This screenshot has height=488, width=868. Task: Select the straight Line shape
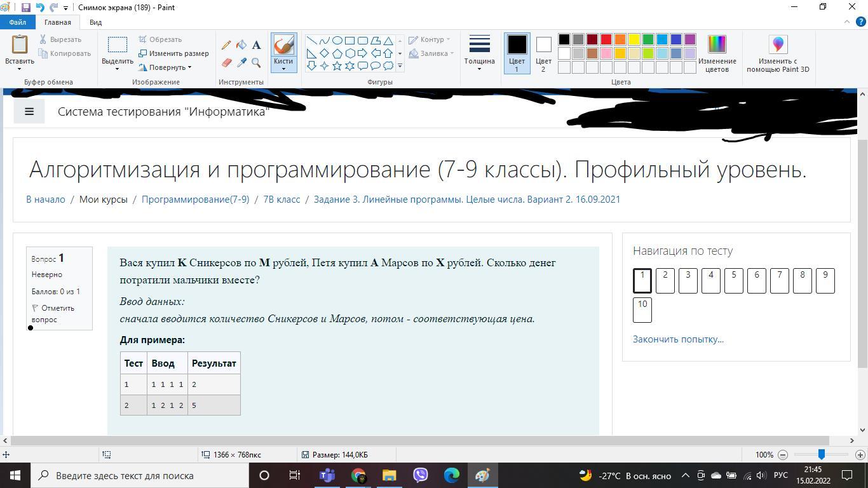click(x=311, y=41)
